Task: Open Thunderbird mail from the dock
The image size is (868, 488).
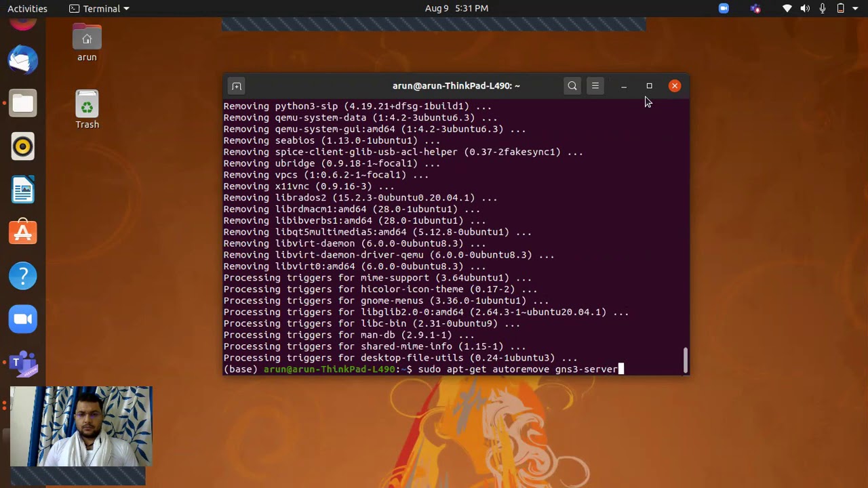Action: pyautogui.click(x=23, y=60)
